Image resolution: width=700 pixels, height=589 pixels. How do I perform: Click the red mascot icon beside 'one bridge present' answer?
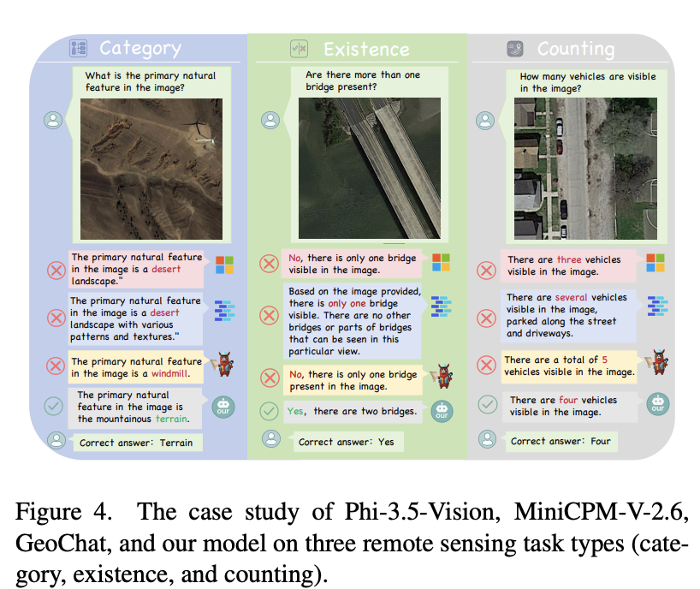tap(442, 376)
